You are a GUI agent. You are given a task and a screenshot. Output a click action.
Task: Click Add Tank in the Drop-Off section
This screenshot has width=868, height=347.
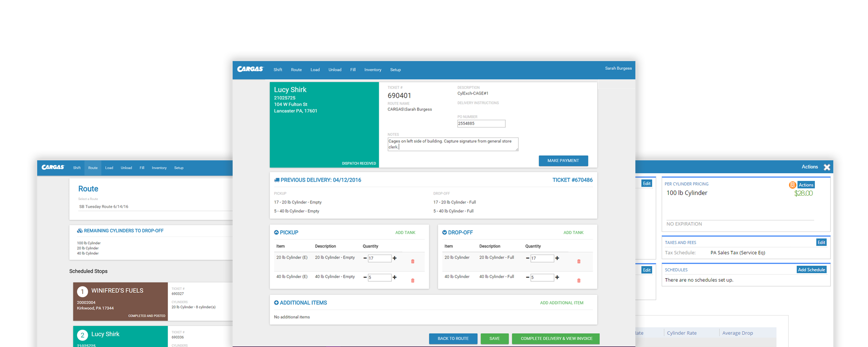pos(573,232)
